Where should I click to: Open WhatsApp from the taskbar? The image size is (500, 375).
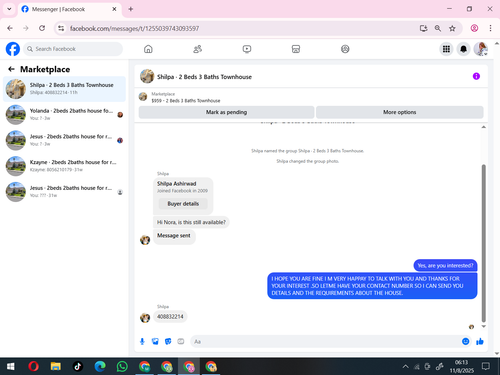tap(122, 367)
